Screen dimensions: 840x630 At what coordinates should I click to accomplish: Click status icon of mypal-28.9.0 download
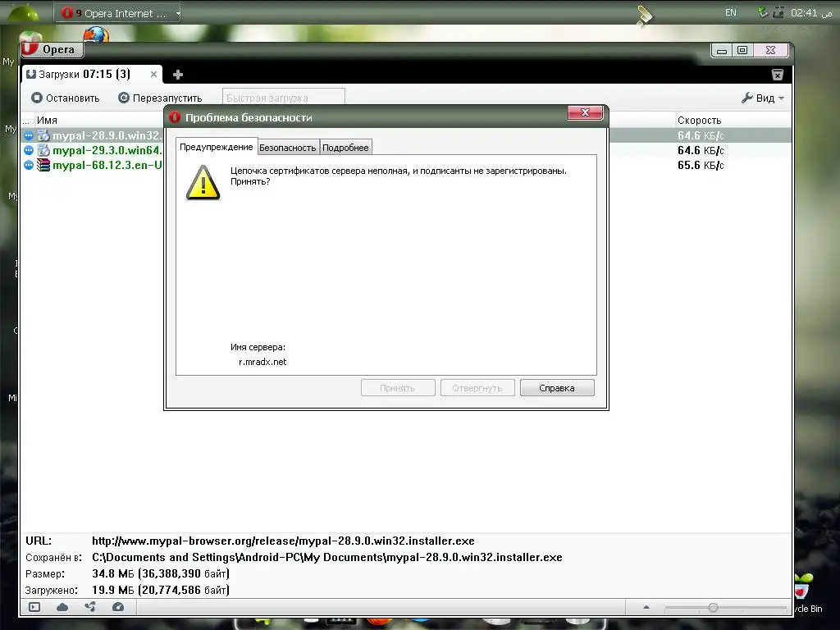pos(29,135)
